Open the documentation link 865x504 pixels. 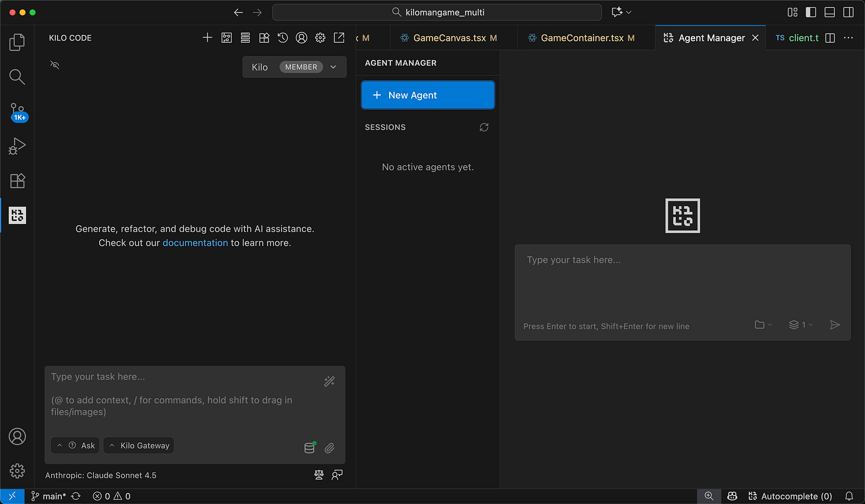195,243
